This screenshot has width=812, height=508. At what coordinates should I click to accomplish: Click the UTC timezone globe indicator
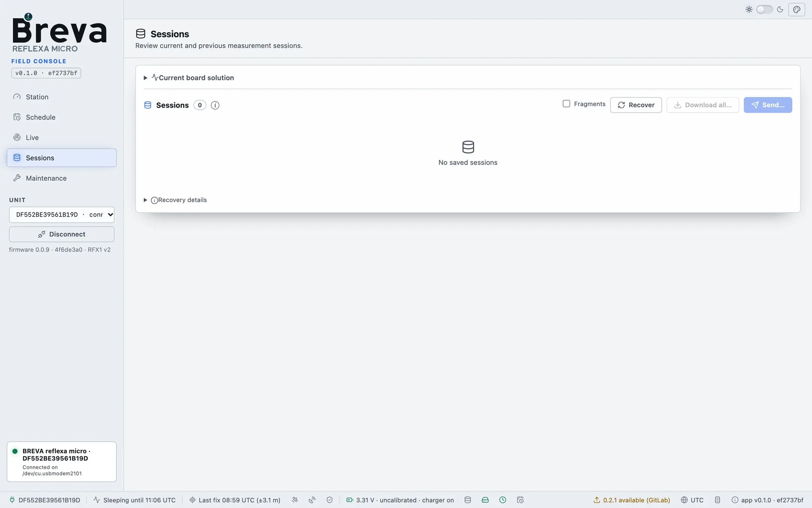(692, 500)
